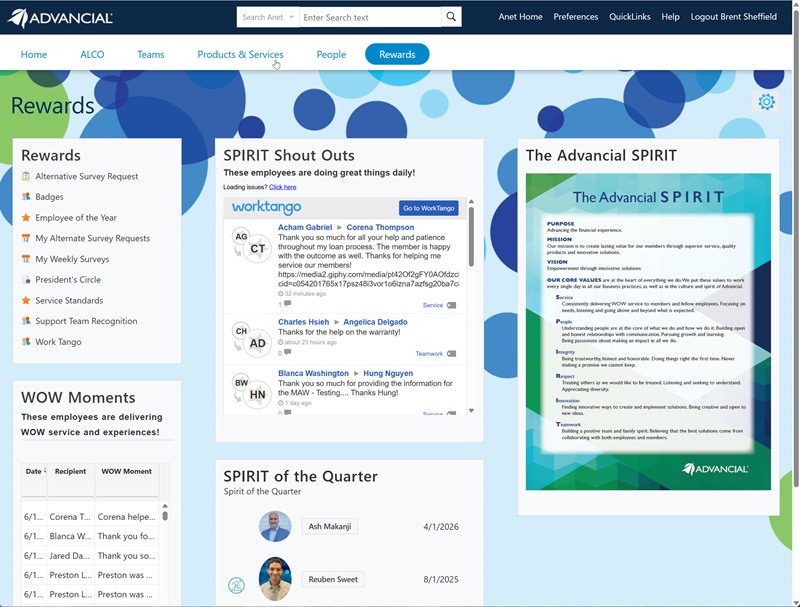This screenshot has height=607, width=800.
Task: Click Anet Home in header
Action: pyautogui.click(x=520, y=16)
